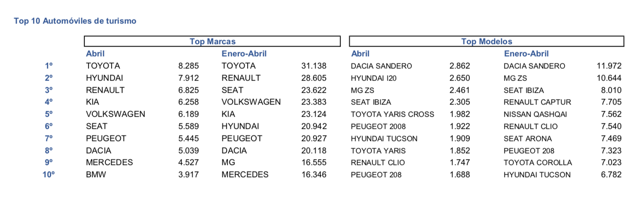Select the BMW brand entry

(96, 175)
